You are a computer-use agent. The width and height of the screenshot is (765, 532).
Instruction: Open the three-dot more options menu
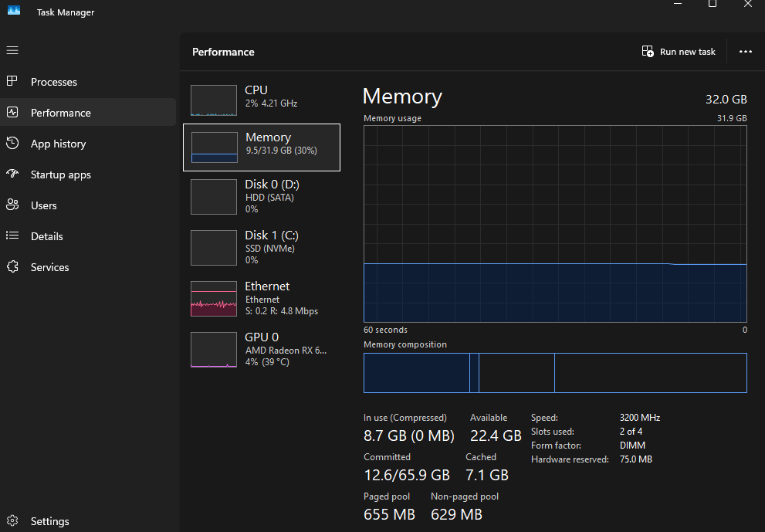(745, 52)
